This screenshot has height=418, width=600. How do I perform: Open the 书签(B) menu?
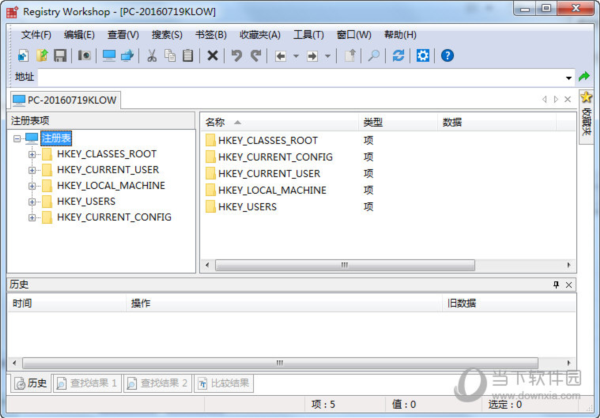pyautogui.click(x=211, y=35)
